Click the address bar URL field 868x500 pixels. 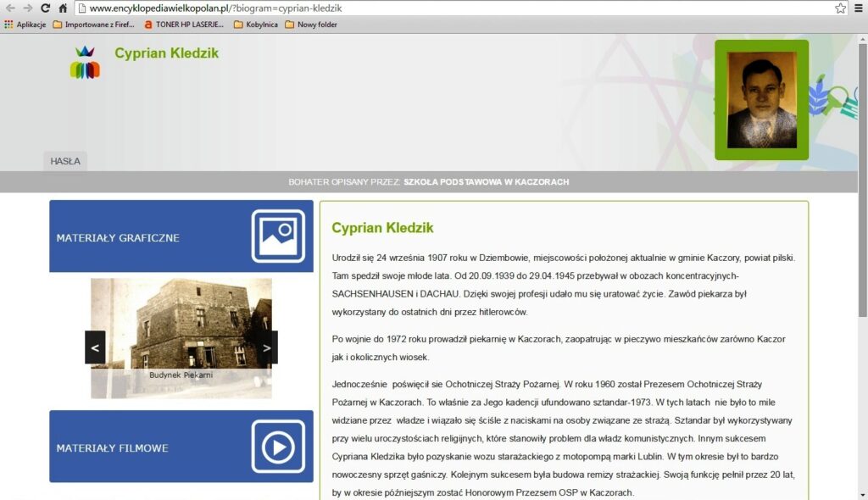[454, 8]
